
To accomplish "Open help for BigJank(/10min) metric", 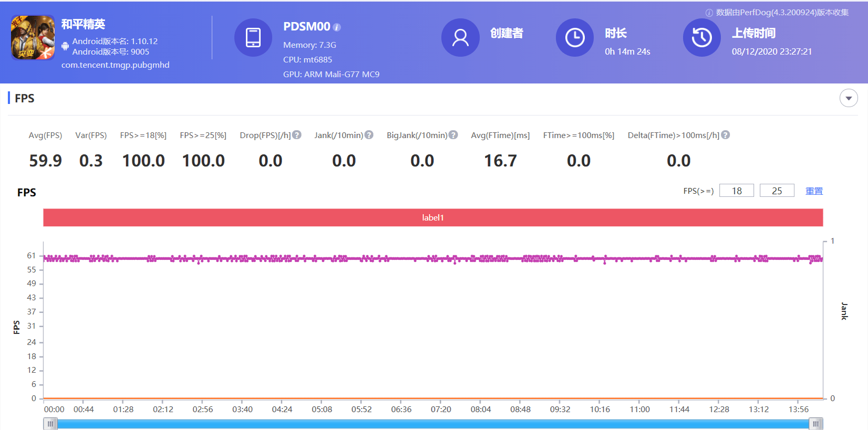I will tap(453, 135).
